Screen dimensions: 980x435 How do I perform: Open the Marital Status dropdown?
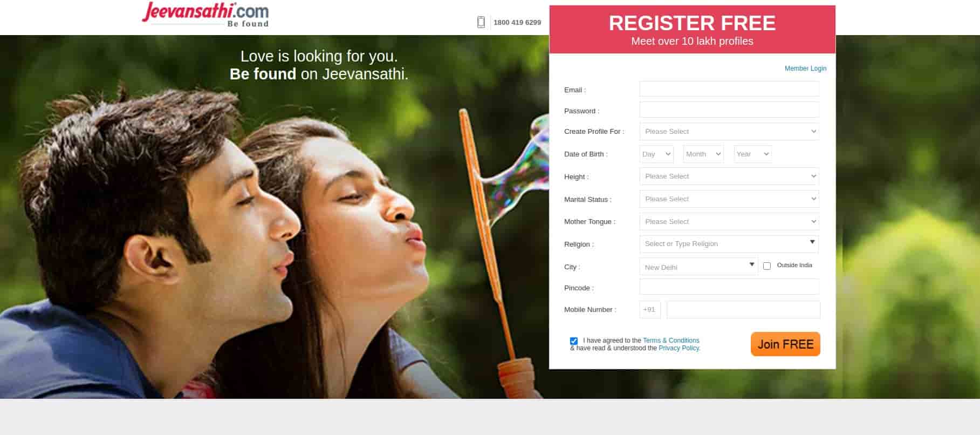tap(729, 199)
